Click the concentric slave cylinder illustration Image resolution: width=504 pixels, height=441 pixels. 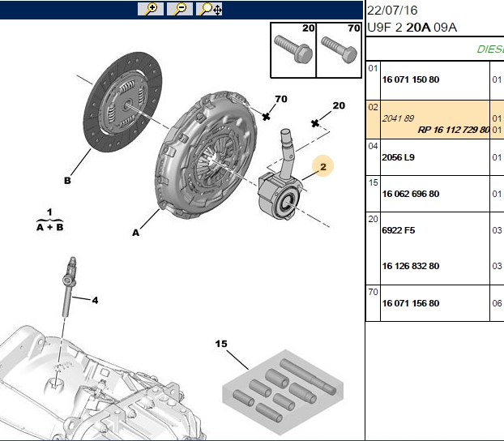click(281, 175)
